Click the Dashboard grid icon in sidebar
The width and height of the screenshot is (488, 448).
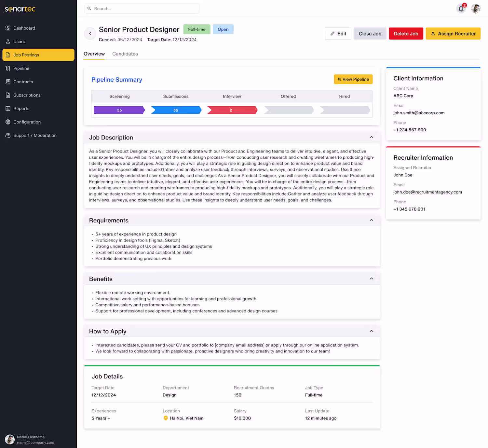[8, 28]
